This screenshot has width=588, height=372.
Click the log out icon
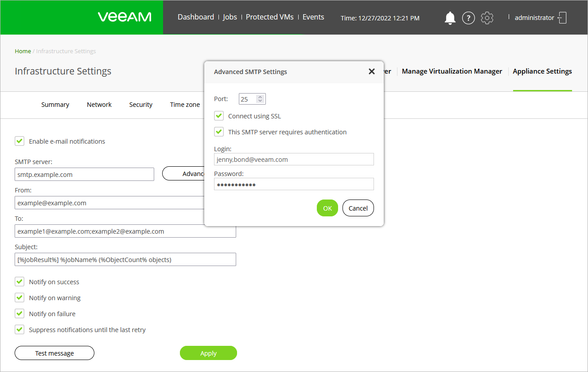point(562,18)
